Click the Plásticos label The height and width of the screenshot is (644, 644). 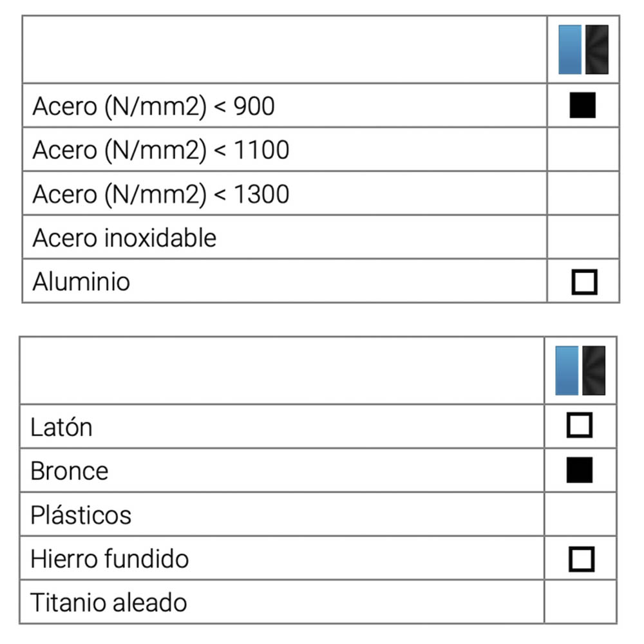tap(80, 515)
